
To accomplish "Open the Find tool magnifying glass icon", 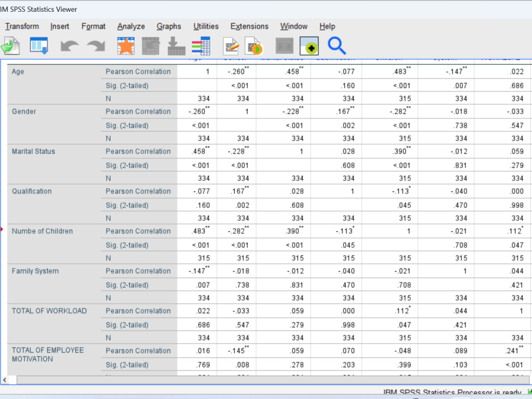I will (337, 46).
